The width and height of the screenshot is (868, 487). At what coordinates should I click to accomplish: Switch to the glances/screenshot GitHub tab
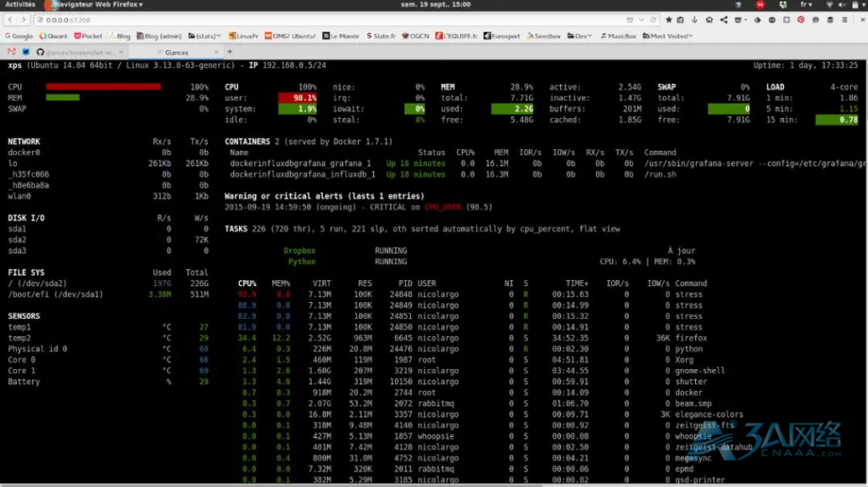click(79, 52)
